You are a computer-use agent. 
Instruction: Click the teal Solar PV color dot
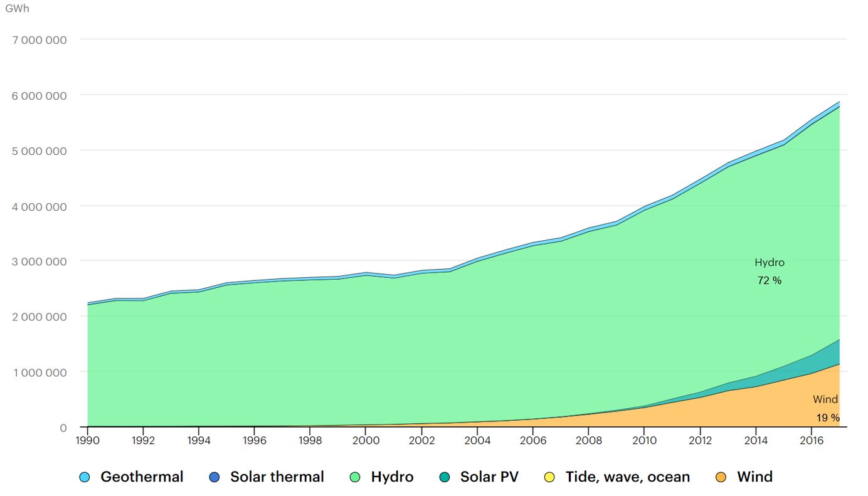pos(445,477)
